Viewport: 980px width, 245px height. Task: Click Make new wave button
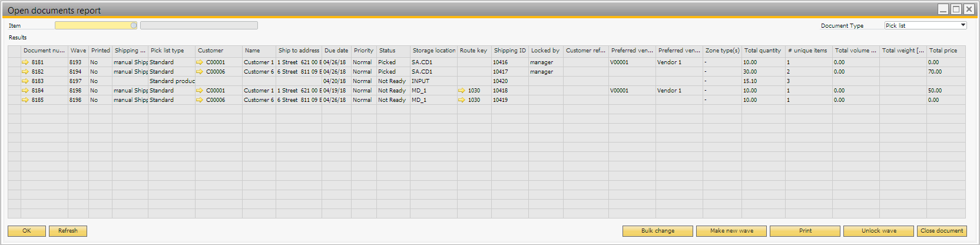click(731, 231)
